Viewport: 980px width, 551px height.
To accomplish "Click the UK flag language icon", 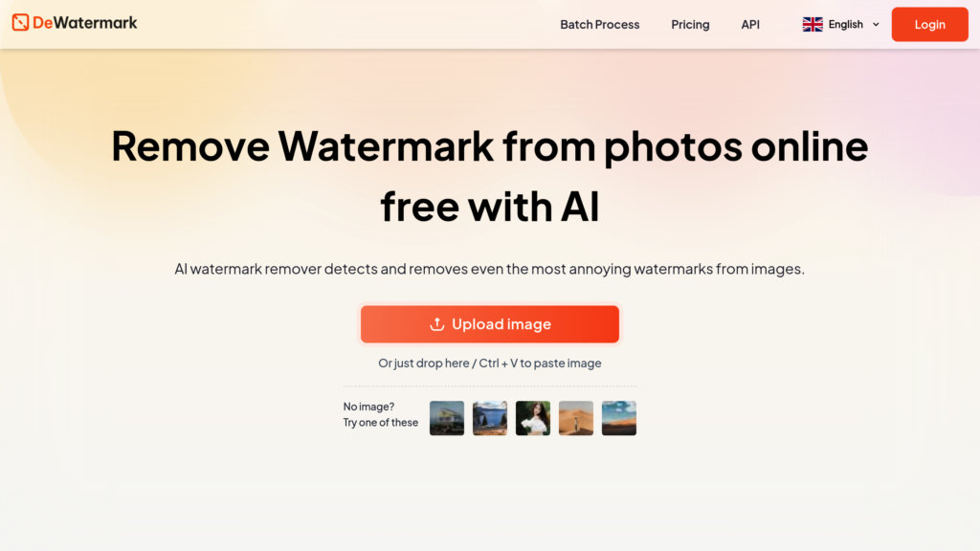I will [813, 24].
